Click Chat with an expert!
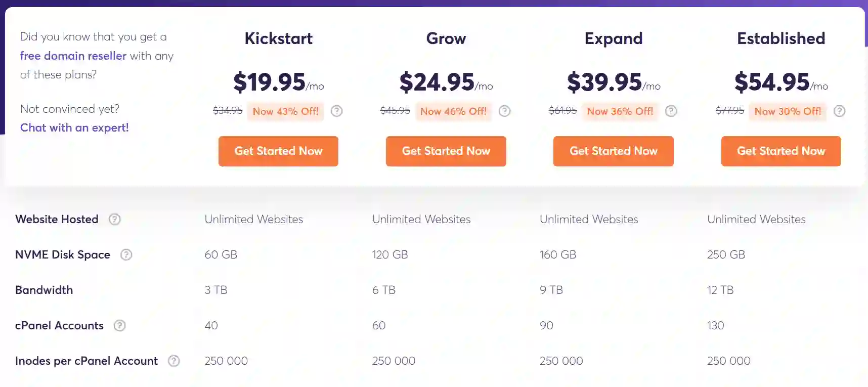 point(74,127)
